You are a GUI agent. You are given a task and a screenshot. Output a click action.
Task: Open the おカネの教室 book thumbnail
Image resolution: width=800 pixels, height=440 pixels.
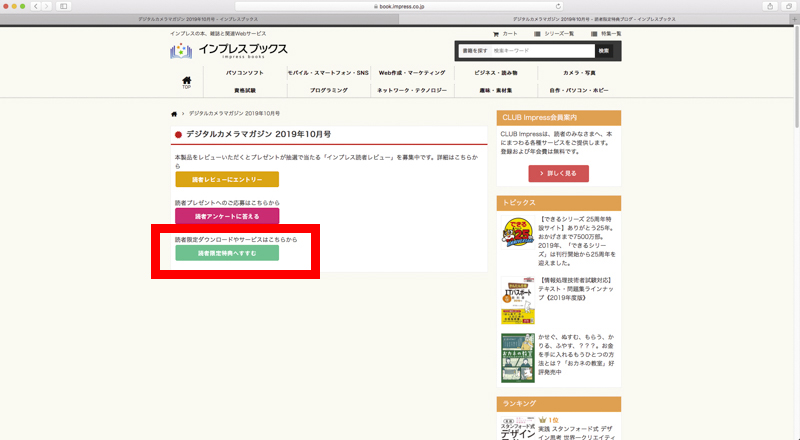coord(518,358)
